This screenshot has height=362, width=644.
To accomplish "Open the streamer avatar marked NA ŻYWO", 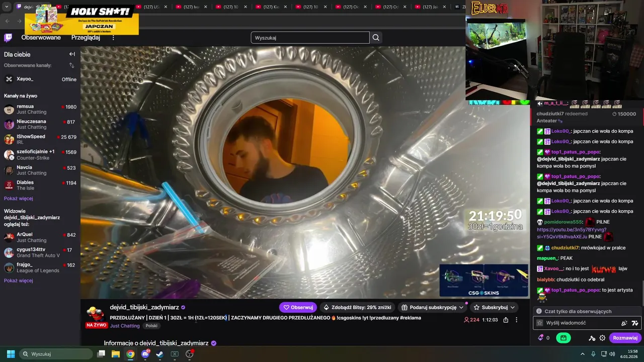I will 95,315.
